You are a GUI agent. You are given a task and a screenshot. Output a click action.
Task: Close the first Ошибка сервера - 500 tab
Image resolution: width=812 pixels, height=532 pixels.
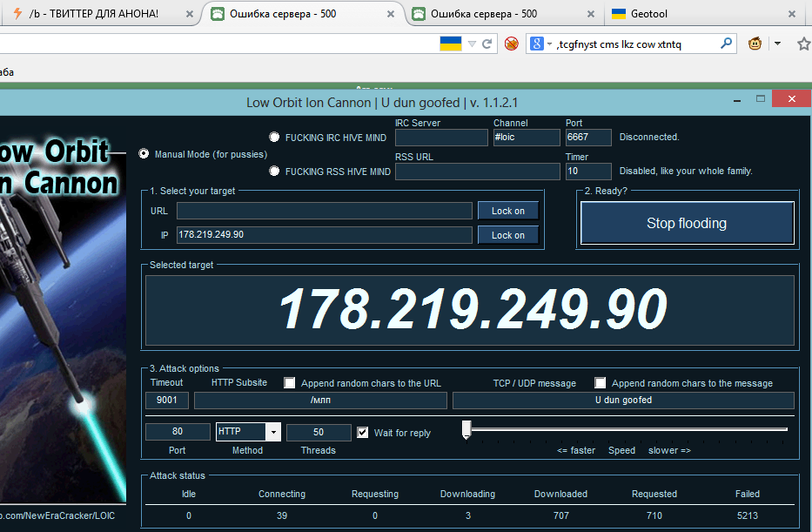[x=391, y=15]
